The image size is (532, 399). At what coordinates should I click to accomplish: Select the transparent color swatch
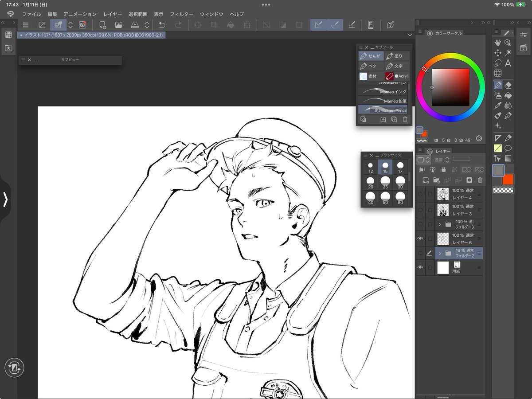pyautogui.click(x=503, y=191)
